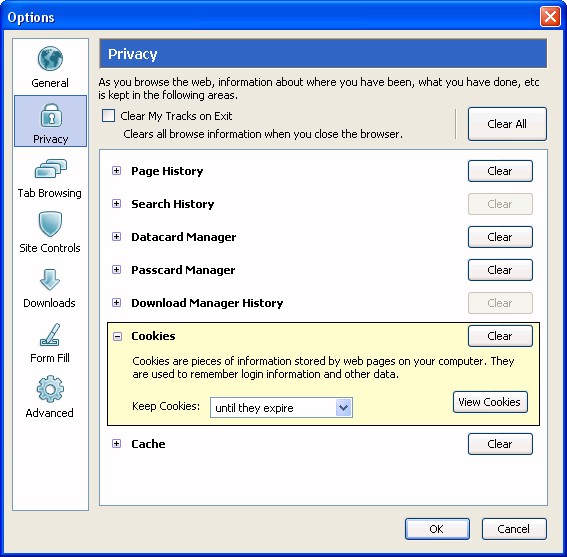Go to Downloads arrow icon
The width and height of the screenshot is (567, 557).
[50, 280]
